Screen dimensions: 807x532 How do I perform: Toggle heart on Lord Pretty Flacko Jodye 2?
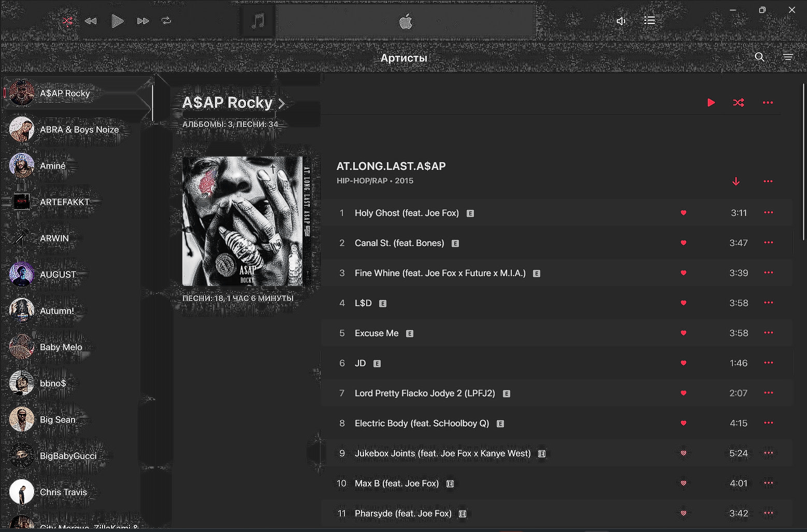pyautogui.click(x=683, y=393)
